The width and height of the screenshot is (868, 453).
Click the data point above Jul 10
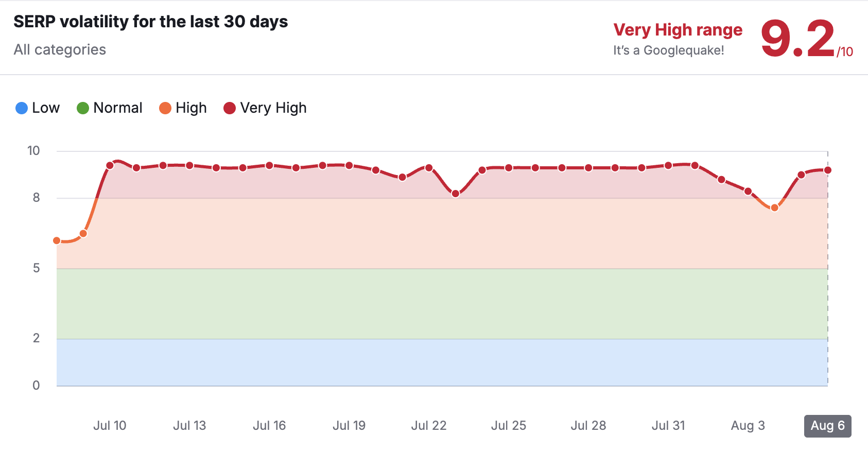tap(110, 166)
